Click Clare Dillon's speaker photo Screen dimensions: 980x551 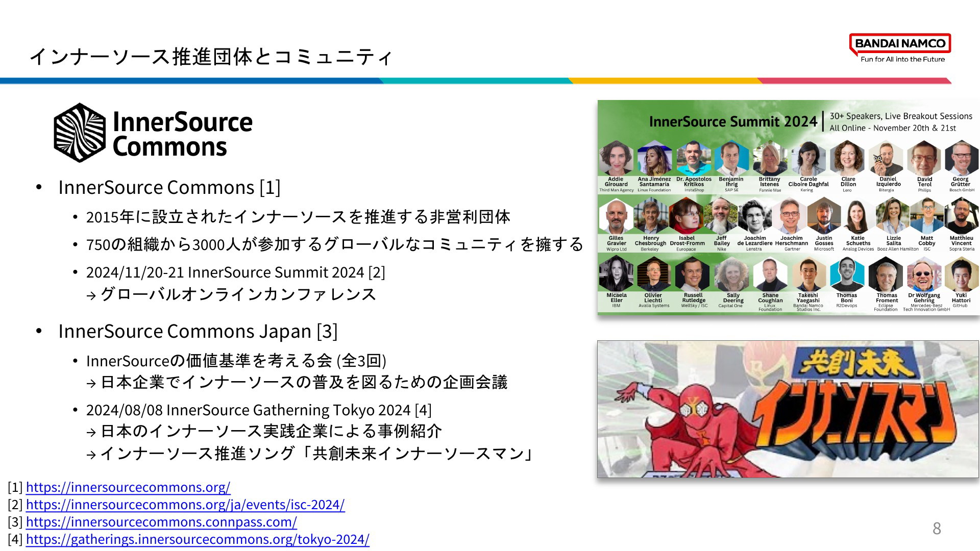847,159
